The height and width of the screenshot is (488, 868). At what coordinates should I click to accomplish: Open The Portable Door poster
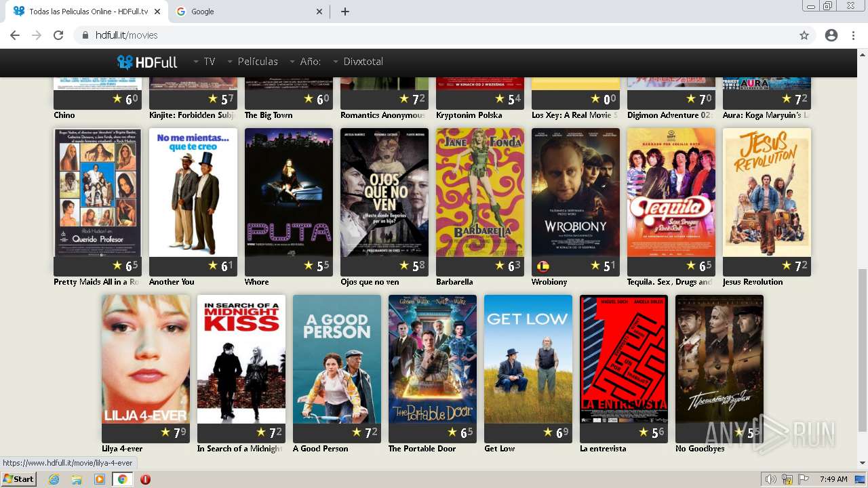coord(433,359)
